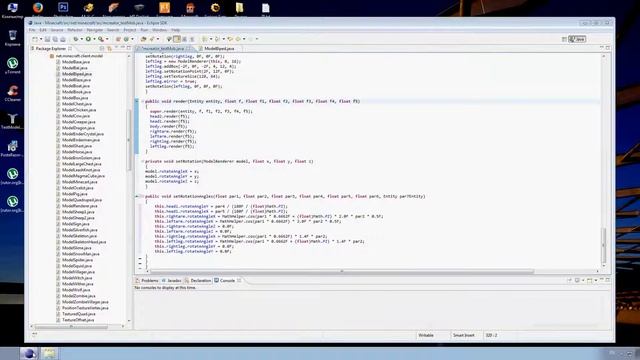
Task: Click the Print toolbar icon
Action: pos(63,39)
